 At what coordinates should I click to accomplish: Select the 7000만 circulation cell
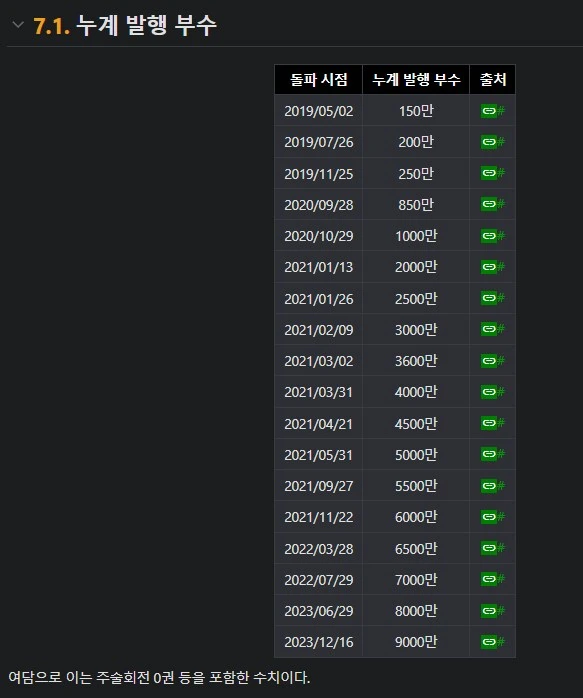tap(416, 579)
